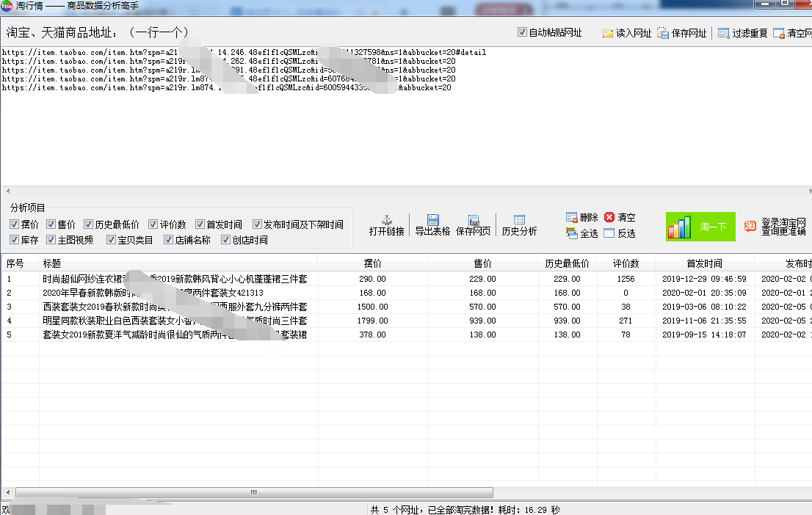Click 售价 value 229.00 in row 1
This screenshot has width=812, height=515.
482,279
